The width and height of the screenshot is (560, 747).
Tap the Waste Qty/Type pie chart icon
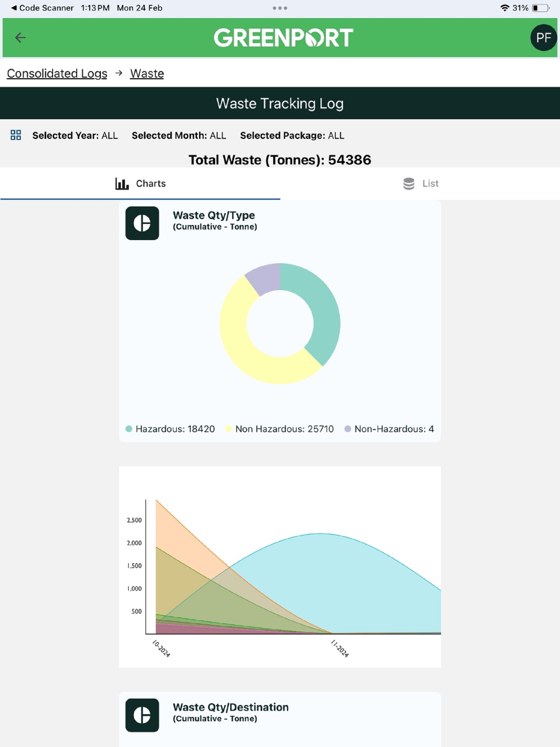pos(142,223)
